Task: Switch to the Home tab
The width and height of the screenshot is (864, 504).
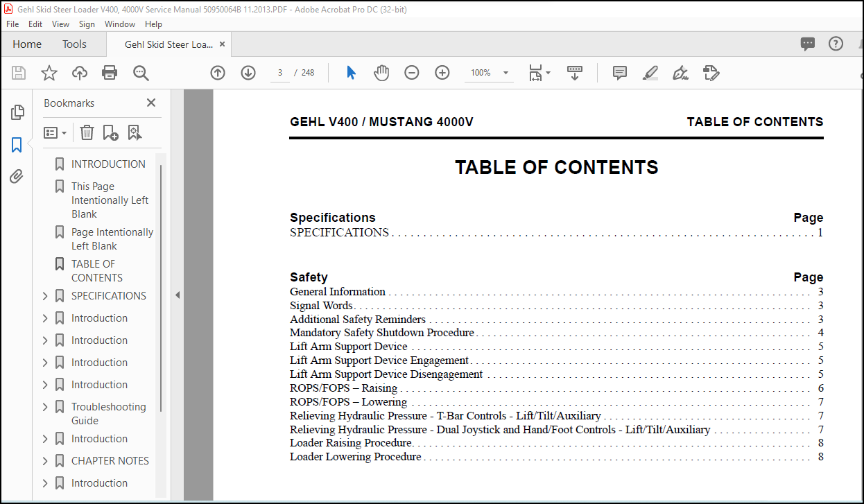Action: [27, 44]
